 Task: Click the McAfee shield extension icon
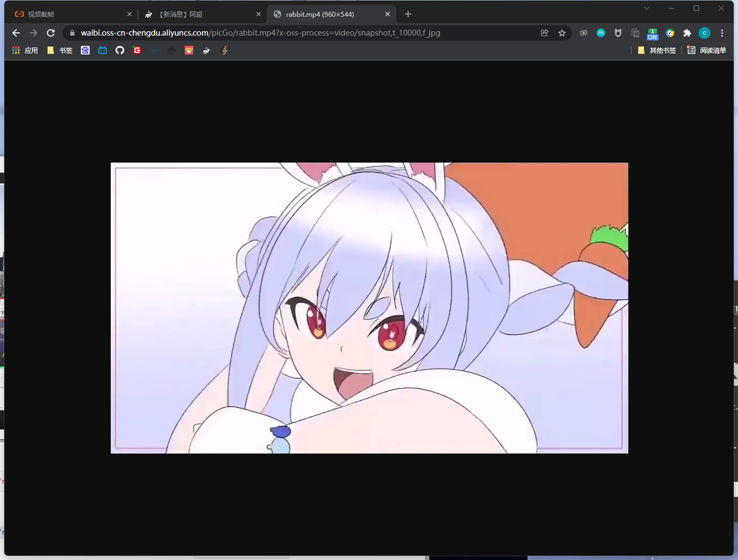618,33
